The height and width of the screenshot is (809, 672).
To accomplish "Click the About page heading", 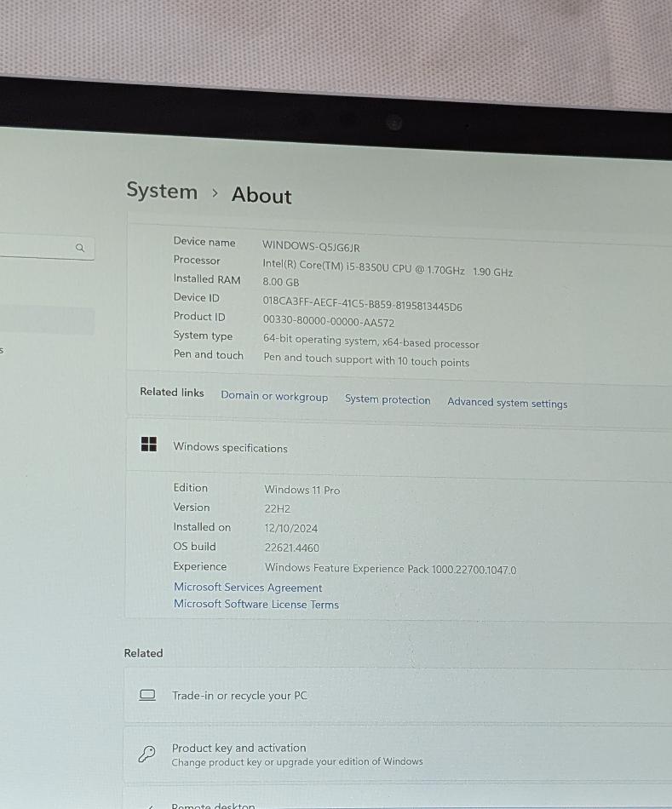I will pos(261,196).
